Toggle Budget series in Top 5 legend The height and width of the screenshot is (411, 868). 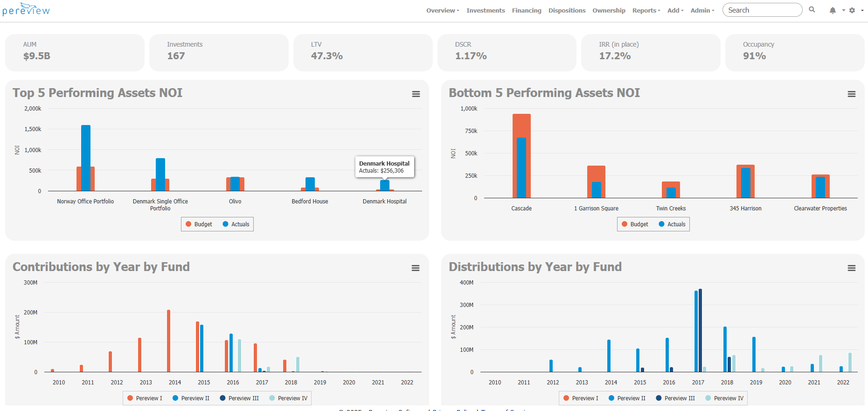(199, 224)
